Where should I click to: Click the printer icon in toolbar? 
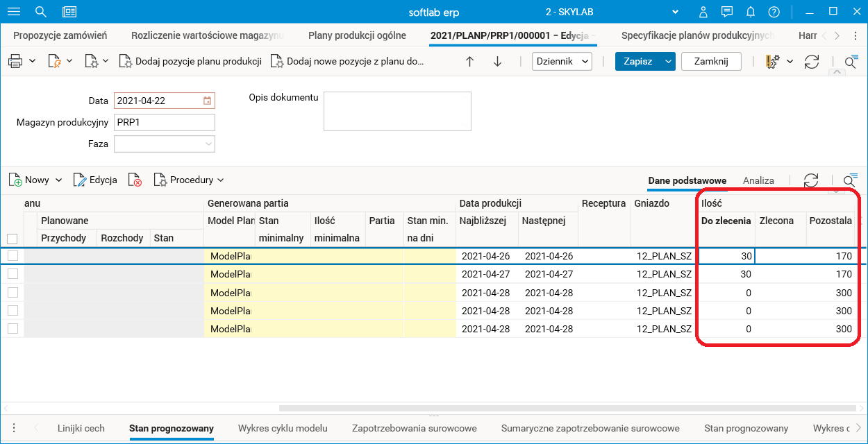click(x=15, y=61)
